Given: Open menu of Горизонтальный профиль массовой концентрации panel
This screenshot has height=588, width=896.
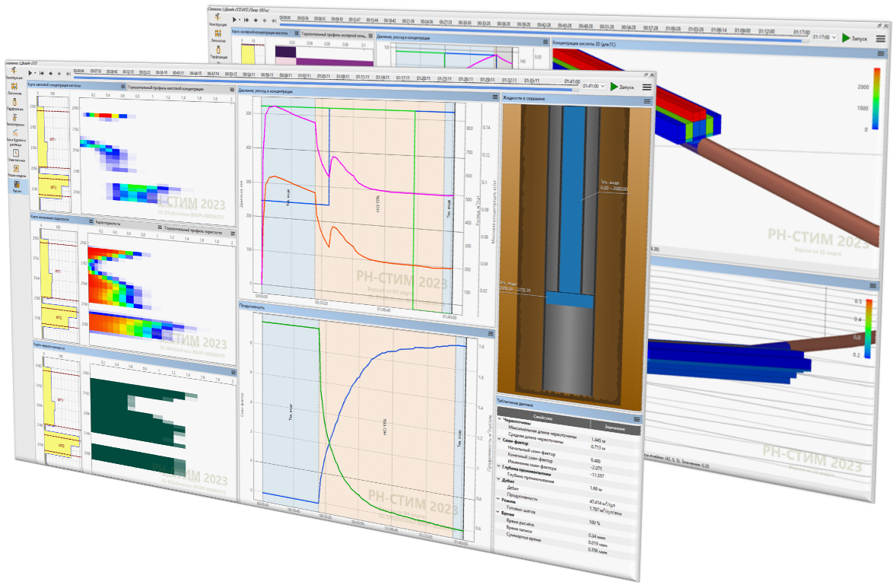Looking at the screenshot, I should [x=232, y=89].
